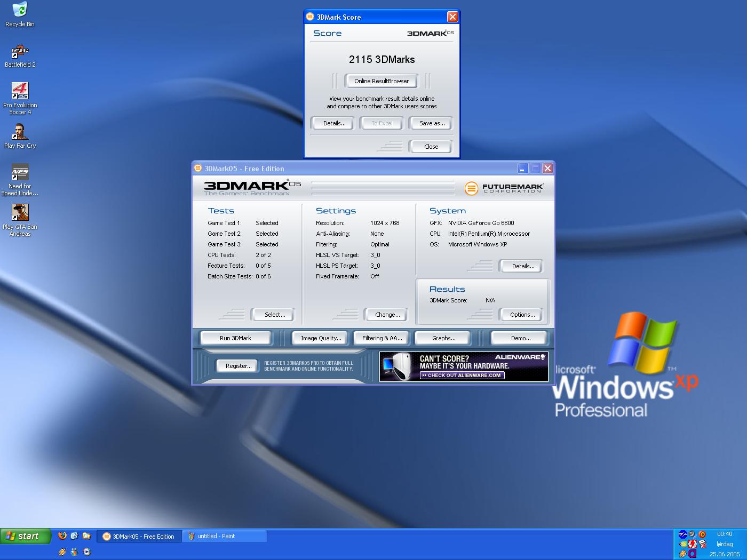Click the To Excel button

pyautogui.click(x=382, y=123)
